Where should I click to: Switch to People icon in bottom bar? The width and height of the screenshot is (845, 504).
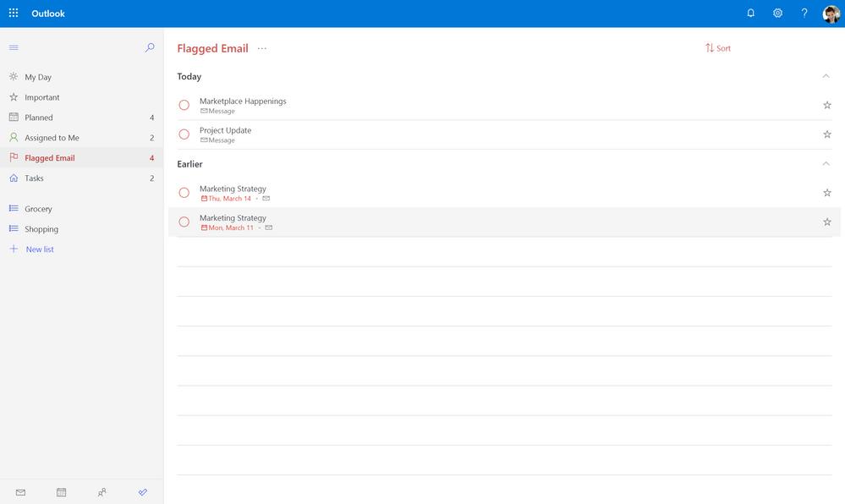coord(102,492)
